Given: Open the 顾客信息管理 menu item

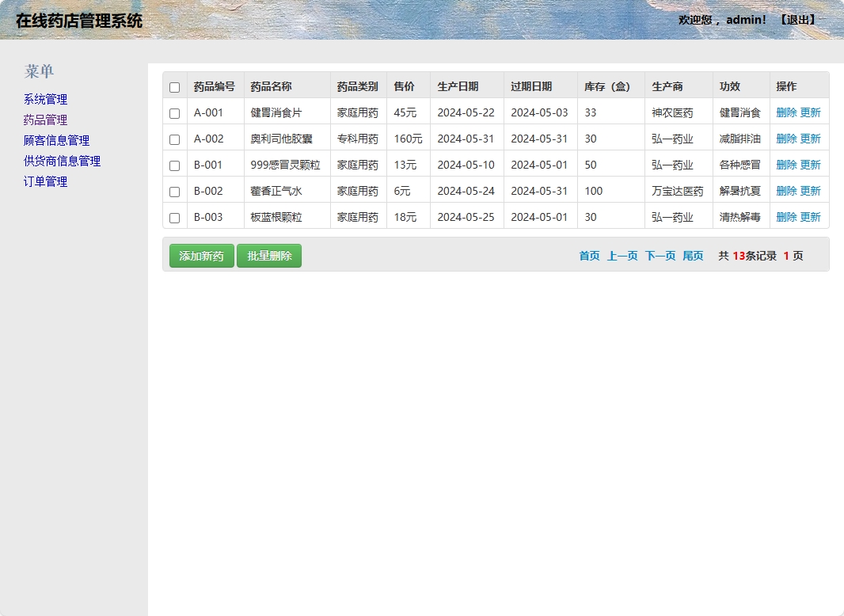Looking at the screenshot, I should pyautogui.click(x=55, y=140).
